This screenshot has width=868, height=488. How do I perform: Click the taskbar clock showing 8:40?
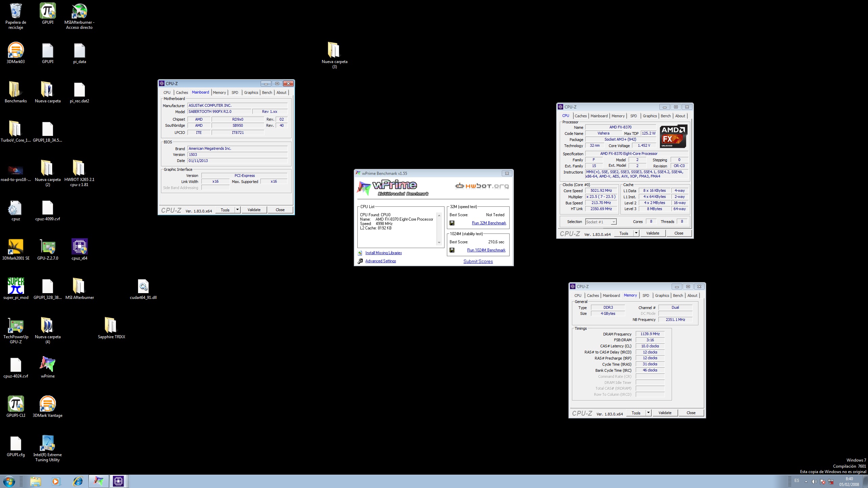[x=849, y=482]
